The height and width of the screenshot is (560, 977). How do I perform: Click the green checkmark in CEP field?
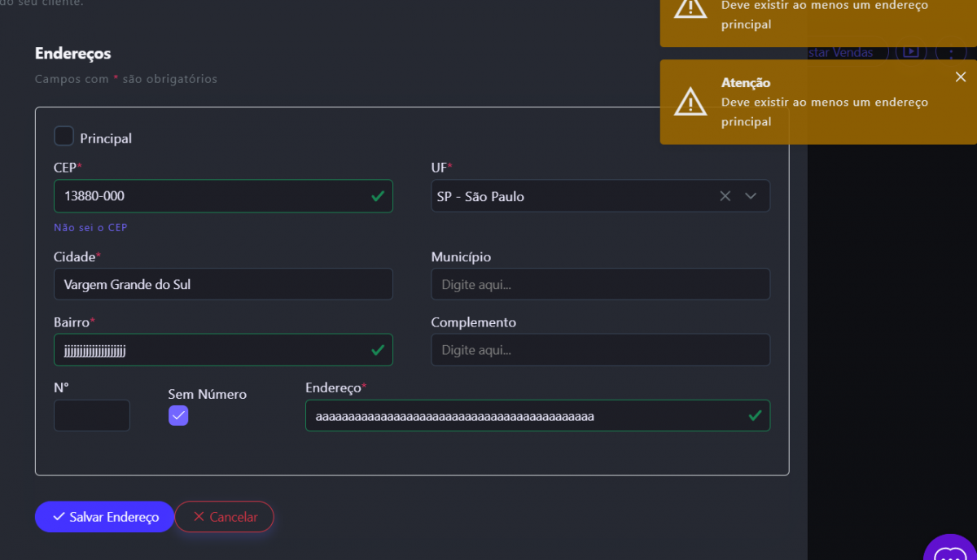[378, 196]
